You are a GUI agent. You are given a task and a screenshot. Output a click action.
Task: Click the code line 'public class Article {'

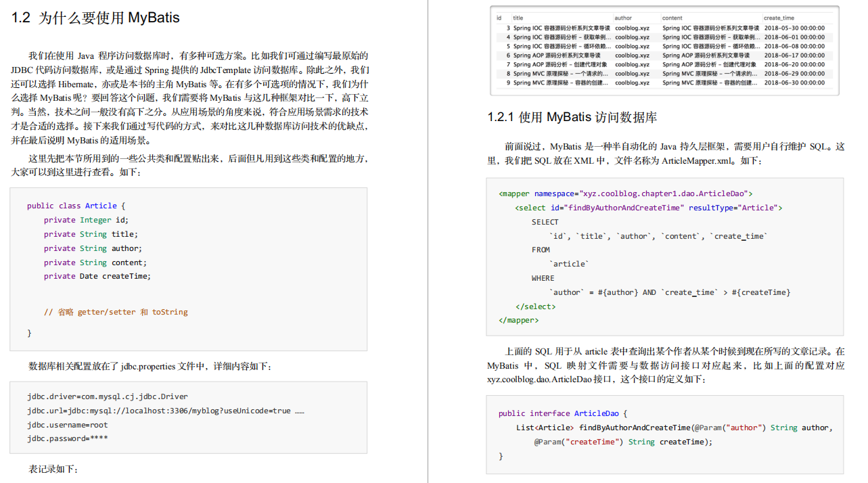(x=76, y=206)
